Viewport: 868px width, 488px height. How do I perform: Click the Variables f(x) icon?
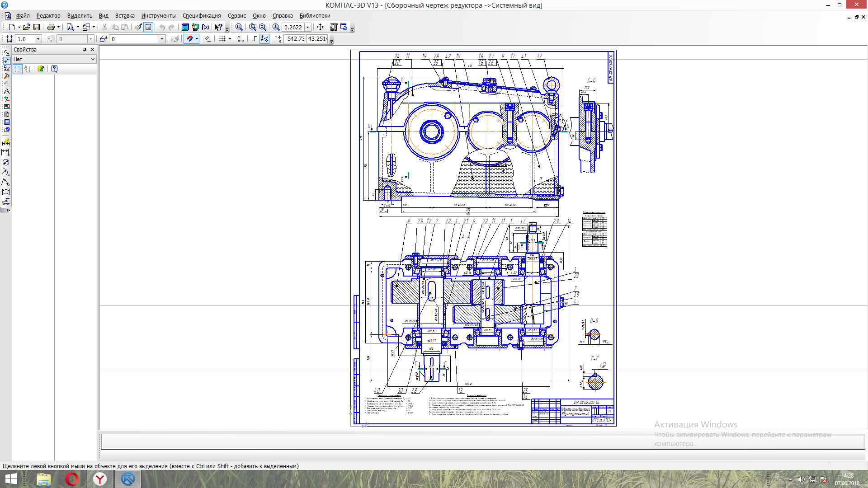pos(205,27)
